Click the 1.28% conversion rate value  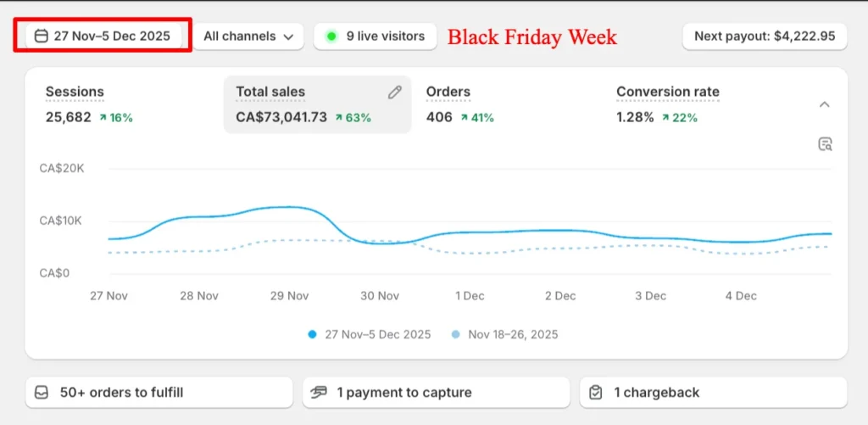[x=636, y=117]
